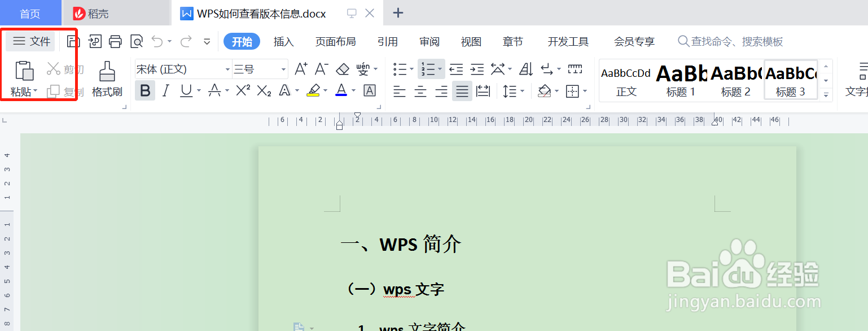Toggle Strikethrough formatting
Screen dimensions: 868x331
tap(214, 90)
